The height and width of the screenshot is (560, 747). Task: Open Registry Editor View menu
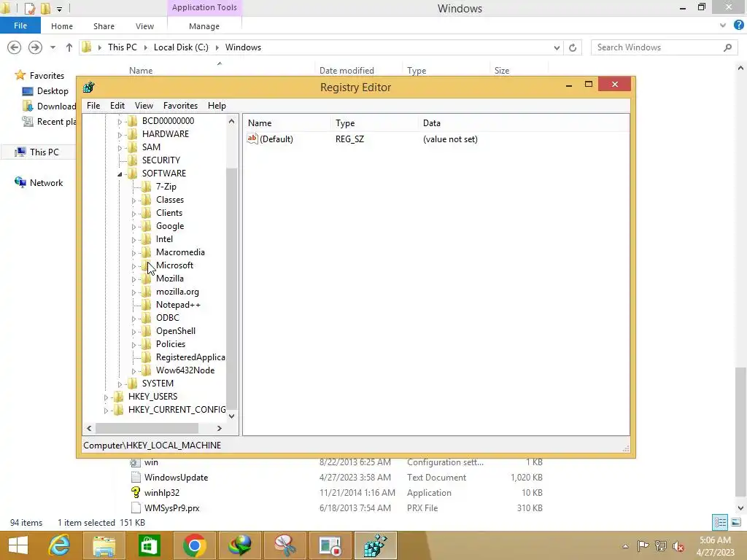pos(144,105)
